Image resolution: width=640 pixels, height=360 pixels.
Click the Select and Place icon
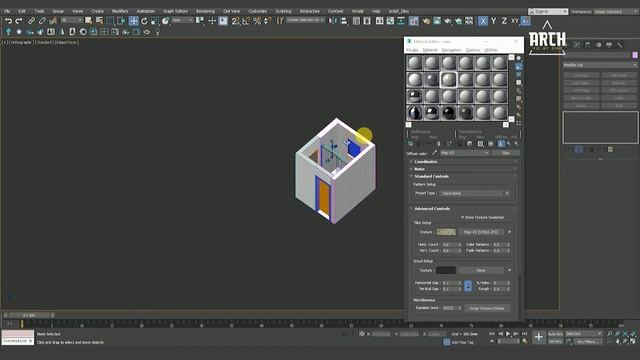click(x=165, y=21)
